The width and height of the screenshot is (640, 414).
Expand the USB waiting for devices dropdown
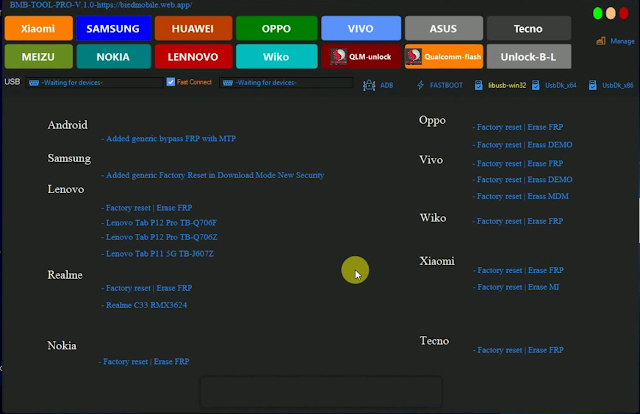coord(94,82)
